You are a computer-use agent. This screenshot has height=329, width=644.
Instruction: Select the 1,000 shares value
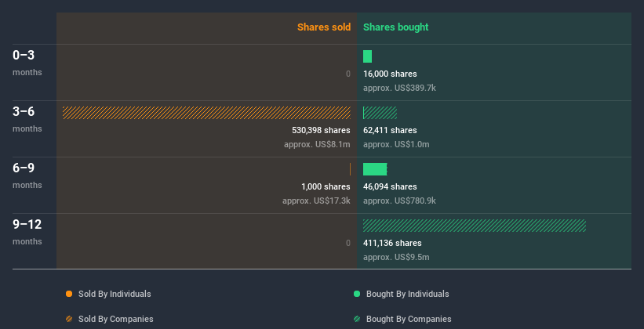(326, 186)
